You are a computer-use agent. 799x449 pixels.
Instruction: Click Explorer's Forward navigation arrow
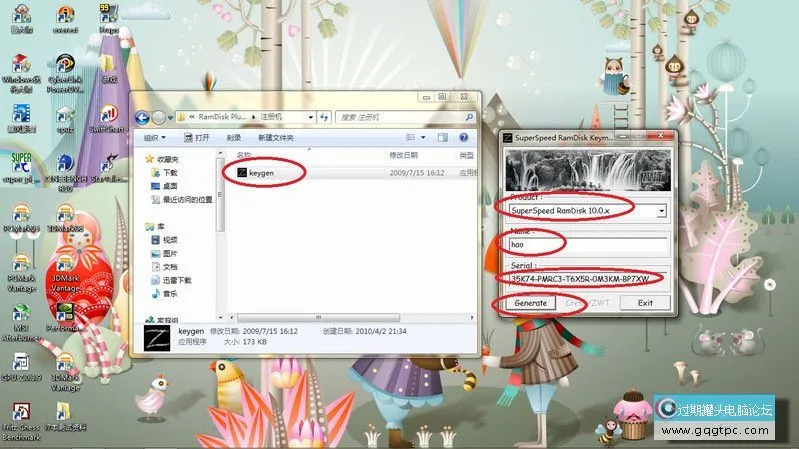[x=159, y=118]
